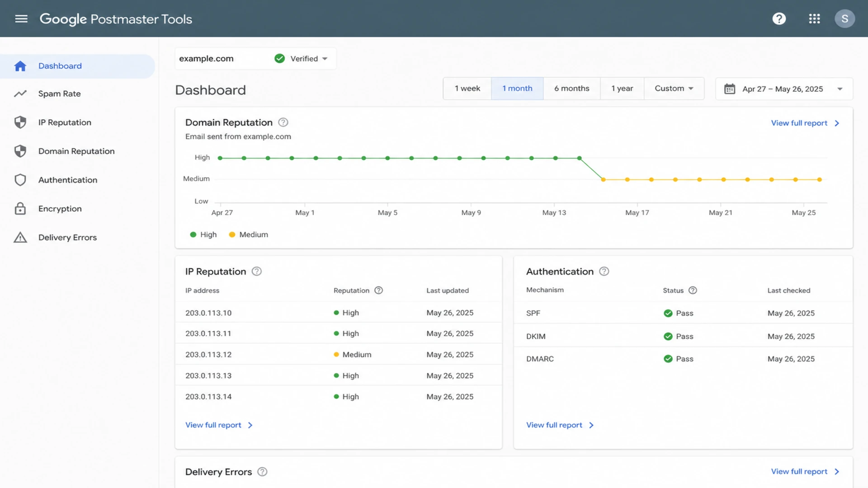Viewport: 868px width, 488px height.
Task: Click the DMARC mechanism row label
Action: 540,359
